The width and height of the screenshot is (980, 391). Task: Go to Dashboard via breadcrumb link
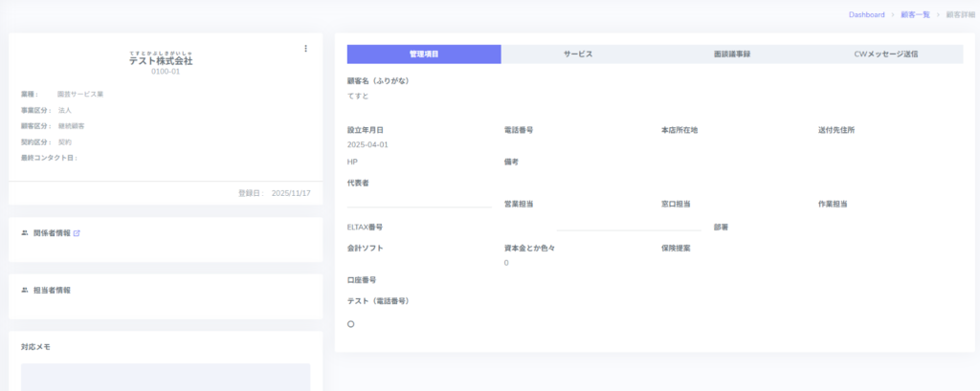(x=866, y=15)
